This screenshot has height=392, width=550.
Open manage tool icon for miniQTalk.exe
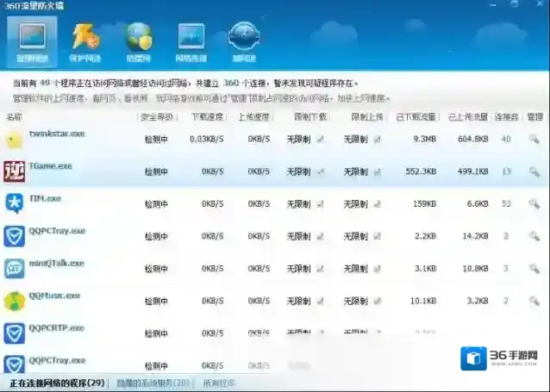pyautogui.click(x=534, y=269)
